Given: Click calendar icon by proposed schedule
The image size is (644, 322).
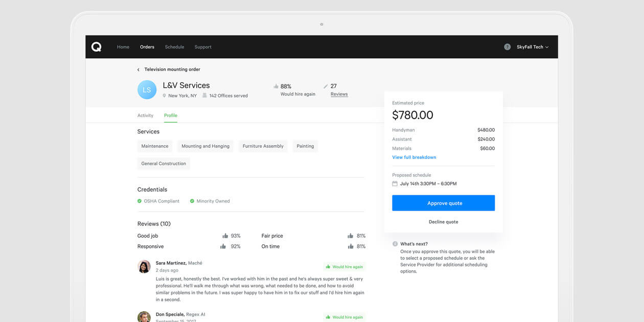Looking at the screenshot, I should tap(395, 183).
